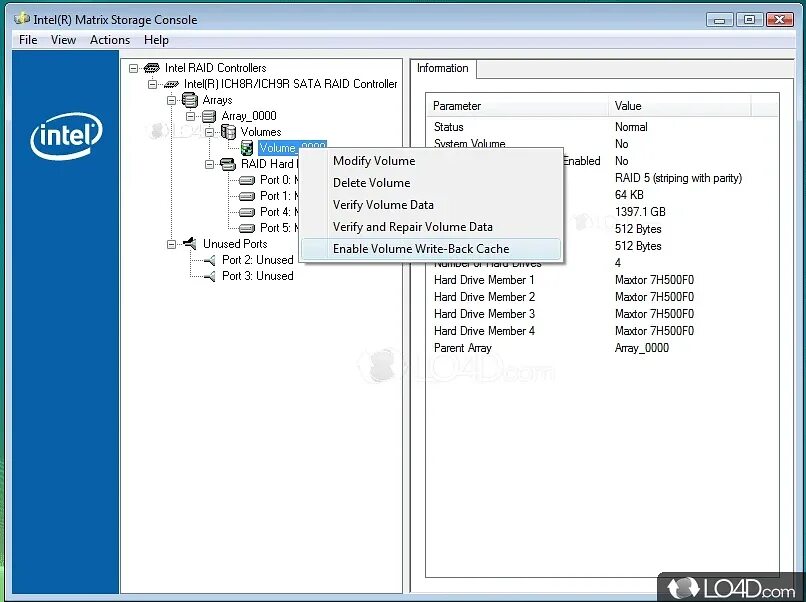806x602 pixels.
Task: Open the File menu
Action: [x=28, y=40]
